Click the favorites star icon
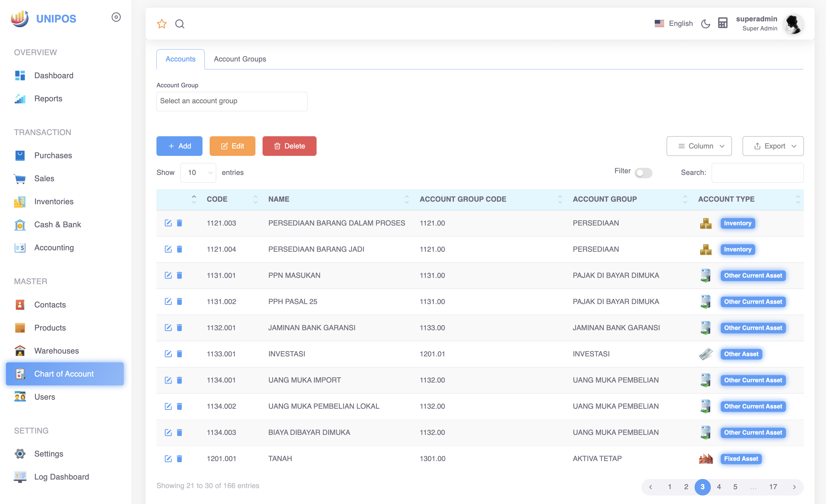This screenshot has height=504, width=826. tap(162, 24)
